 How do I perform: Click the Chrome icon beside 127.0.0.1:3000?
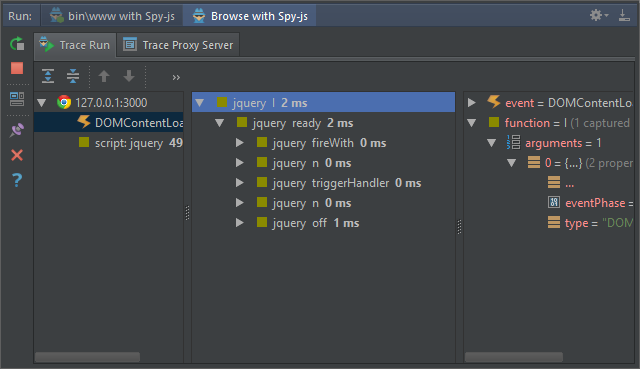click(x=64, y=102)
